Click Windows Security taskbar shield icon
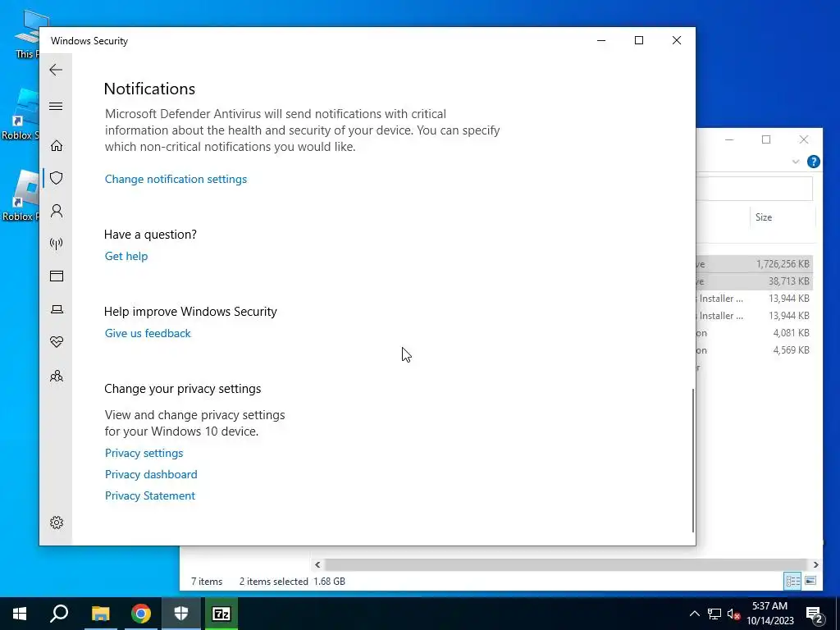This screenshot has height=630, width=840. pyautogui.click(x=181, y=614)
